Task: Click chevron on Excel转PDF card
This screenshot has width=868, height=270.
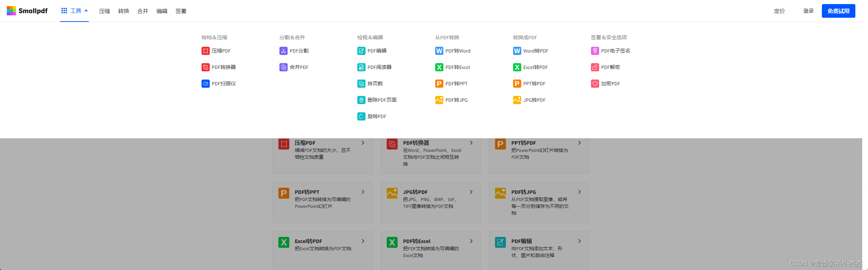Action: click(x=363, y=241)
